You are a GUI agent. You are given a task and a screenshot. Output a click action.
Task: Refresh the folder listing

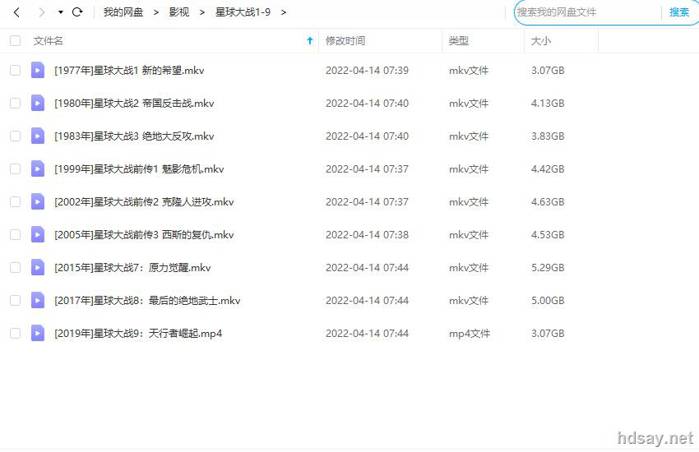pos(78,12)
